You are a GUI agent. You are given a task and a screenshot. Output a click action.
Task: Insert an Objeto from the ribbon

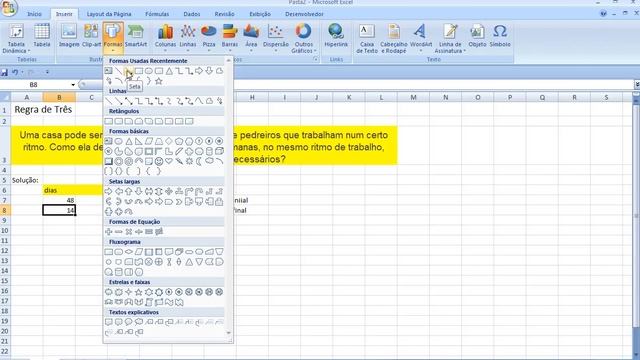pos(477,36)
